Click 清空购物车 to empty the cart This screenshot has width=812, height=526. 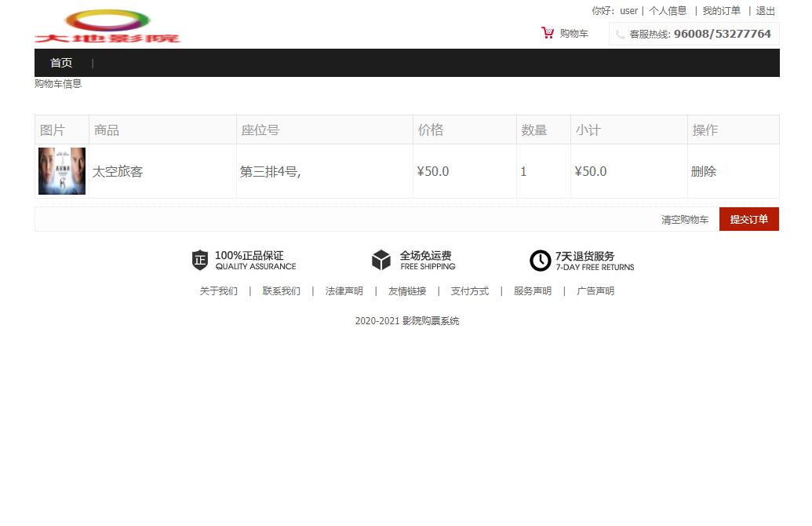[x=684, y=220]
